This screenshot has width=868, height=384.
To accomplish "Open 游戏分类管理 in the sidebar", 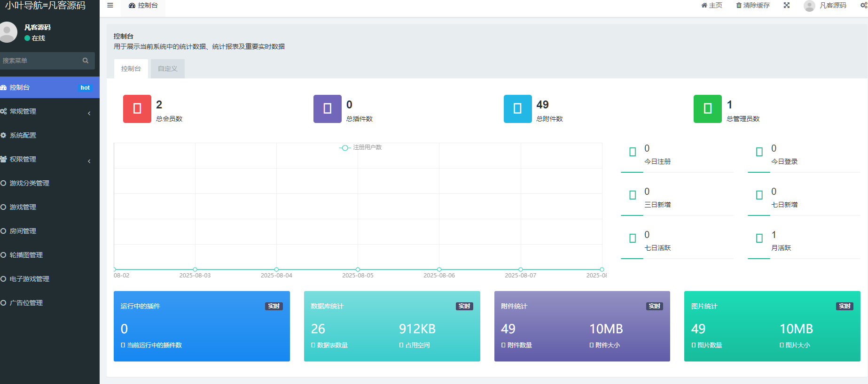I will point(30,183).
